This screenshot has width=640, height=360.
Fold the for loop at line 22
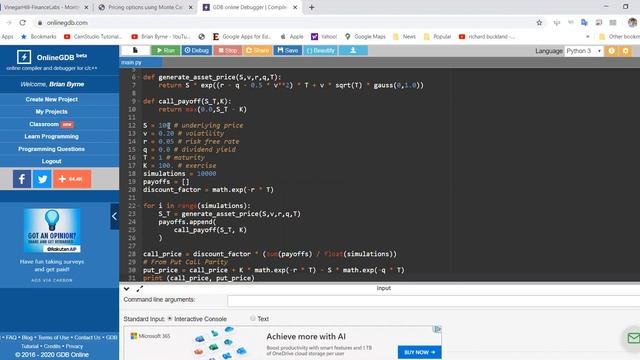point(139,206)
